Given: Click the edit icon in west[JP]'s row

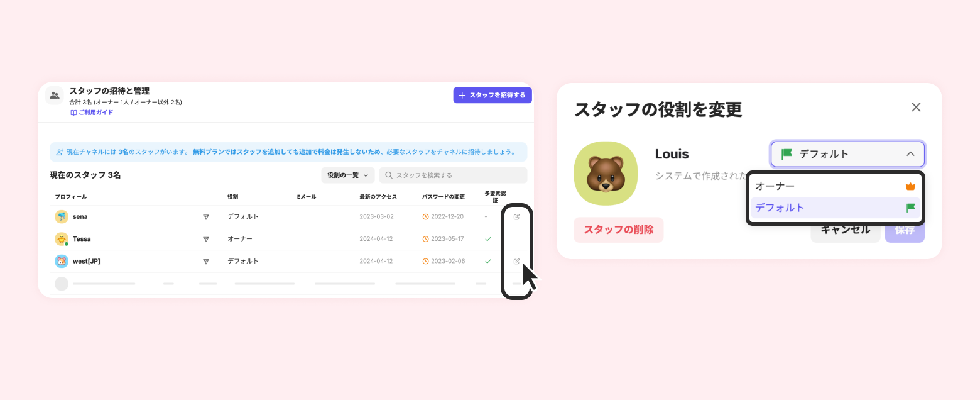Looking at the screenshot, I should [x=517, y=261].
